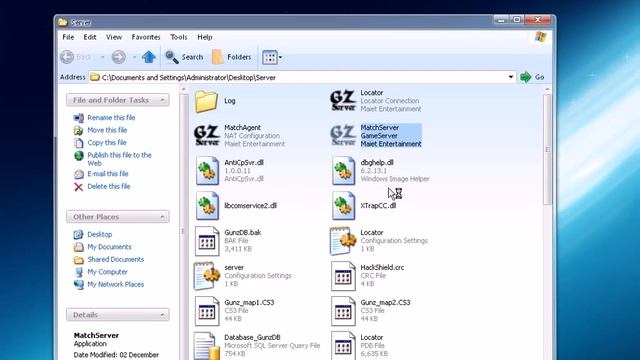
Task: Click the HackShield.crc file name text
Action: pyautogui.click(x=382, y=267)
